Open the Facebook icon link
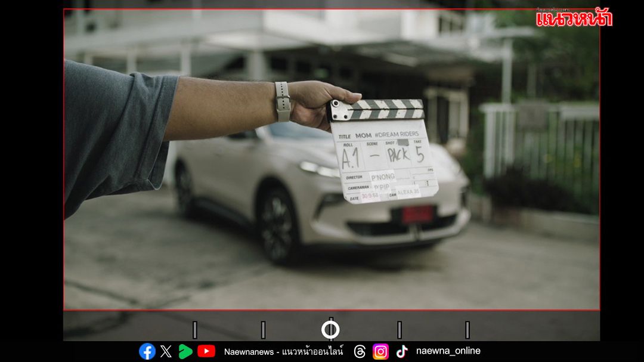Image resolution: width=644 pixels, height=362 pixels. pyautogui.click(x=147, y=351)
